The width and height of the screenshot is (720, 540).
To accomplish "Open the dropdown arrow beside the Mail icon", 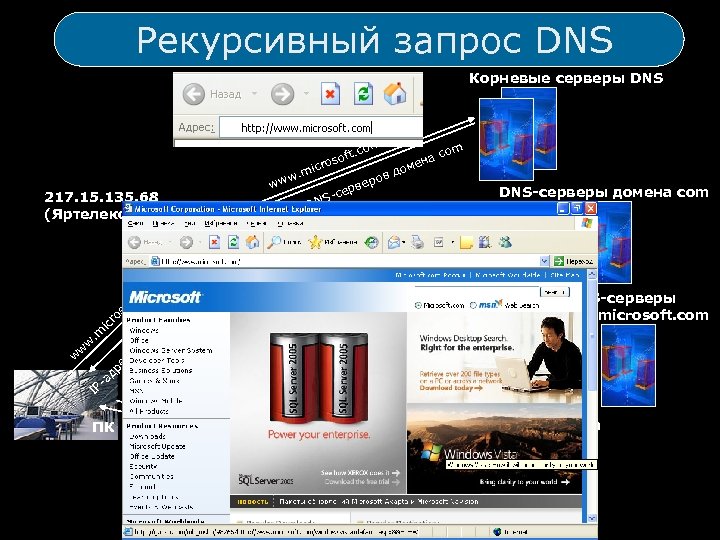I will (404, 242).
